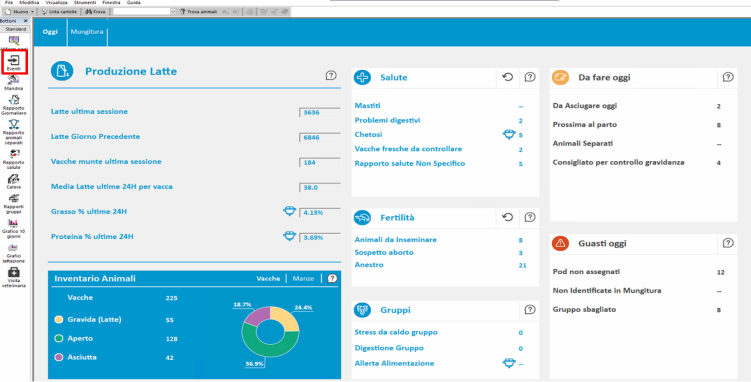751x382 pixels.
Task: Click the refresh icon in Salute panel
Action: [508, 77]
